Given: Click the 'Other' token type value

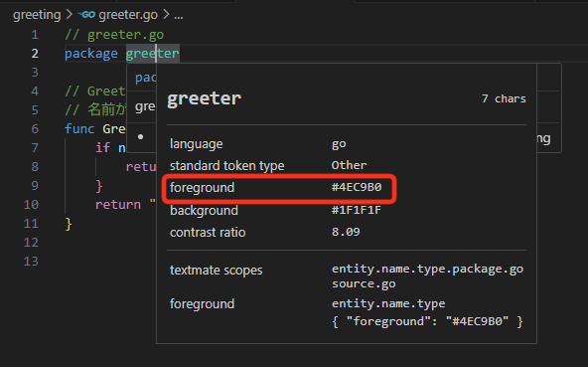Looking at the screenshot, I should [350, 165].
